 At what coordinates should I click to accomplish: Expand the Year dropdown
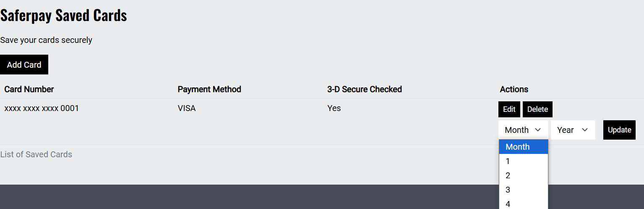pyautogui.click(x=573, y=130)
